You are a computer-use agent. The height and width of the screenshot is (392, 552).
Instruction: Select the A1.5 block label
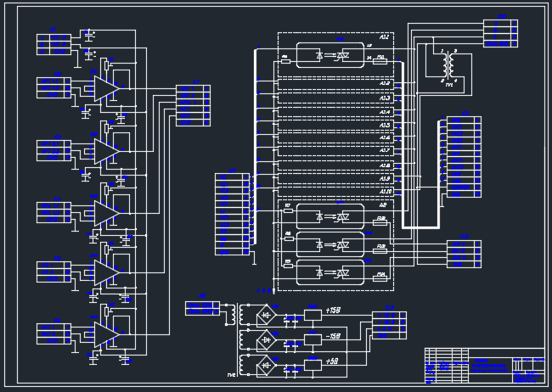coord(385,125)
